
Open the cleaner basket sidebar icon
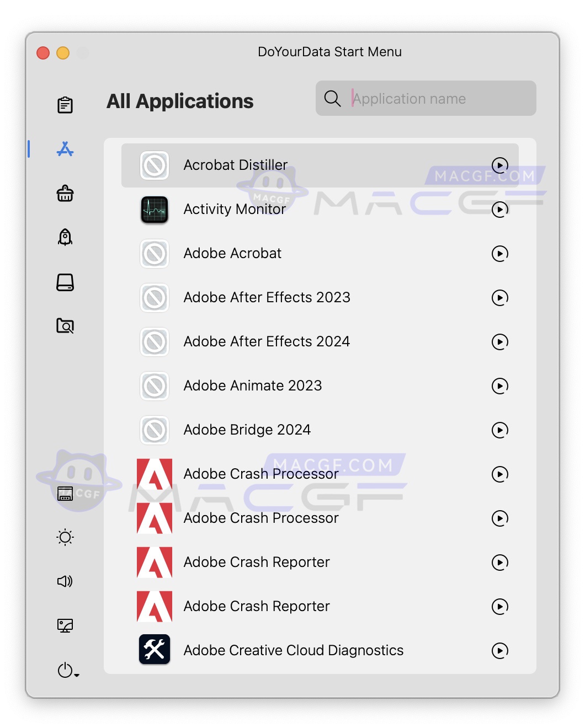tap(65, 194)
